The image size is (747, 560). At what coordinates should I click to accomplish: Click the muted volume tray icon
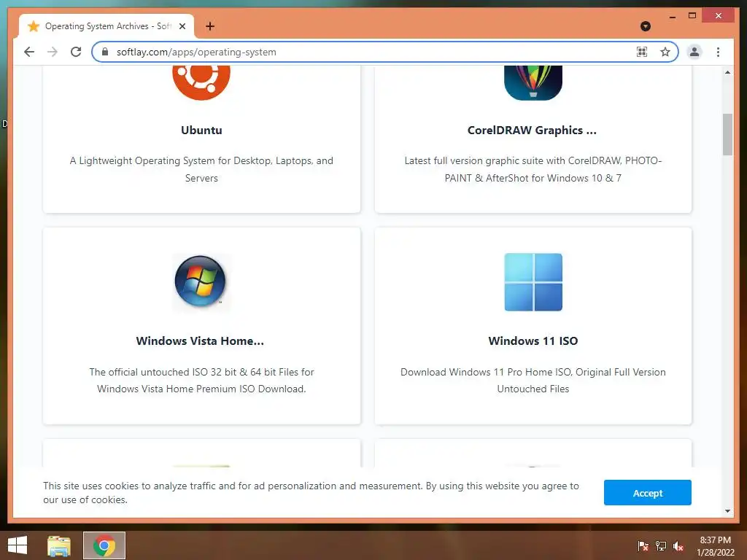click(x=678, y=546)
